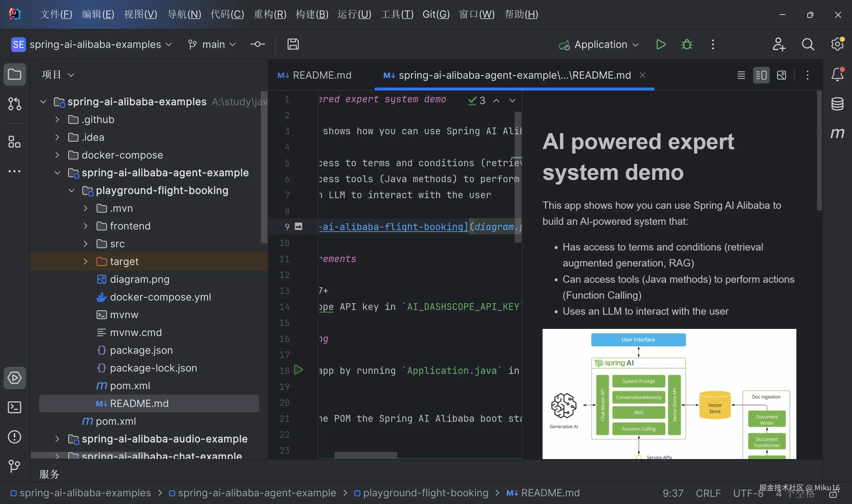
Task: Switch to editor and preview split mode
Action: tap(761, 75)
